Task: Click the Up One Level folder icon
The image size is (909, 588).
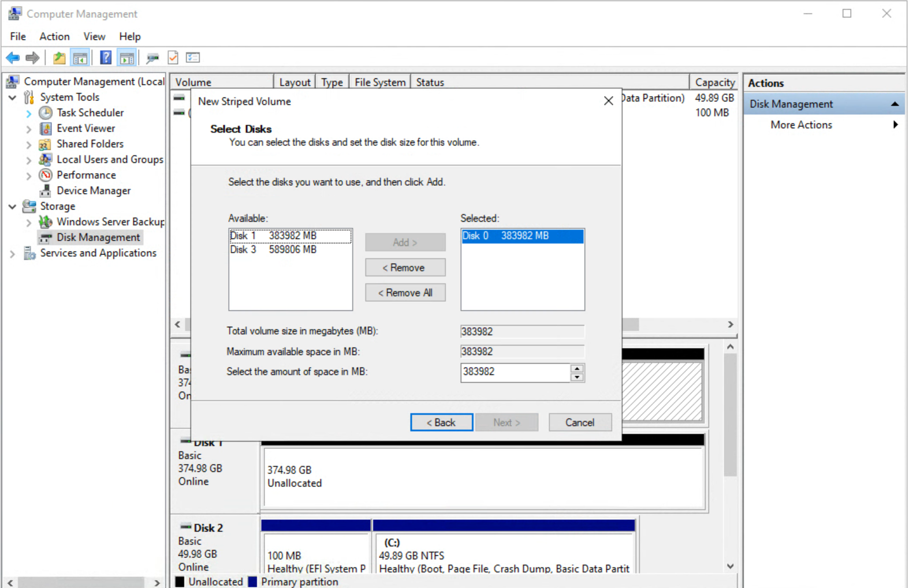Action: (59, 58)
